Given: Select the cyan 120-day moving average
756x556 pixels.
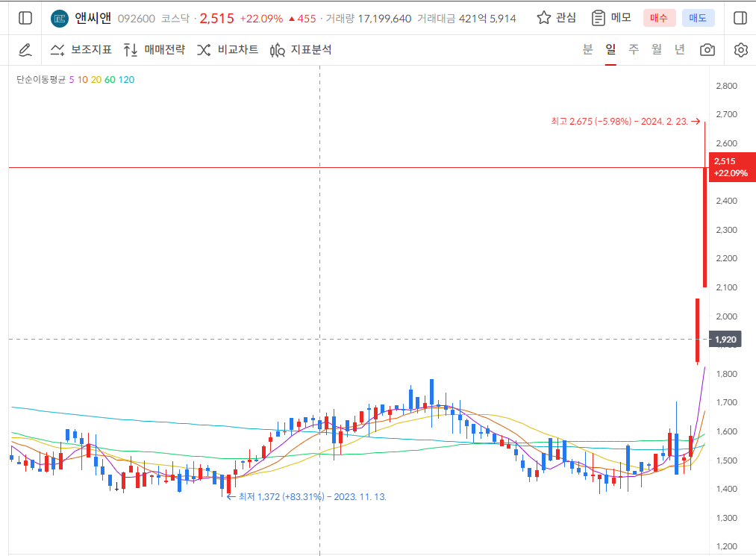Looking at the screenshot, I should (x=126, y=80).
